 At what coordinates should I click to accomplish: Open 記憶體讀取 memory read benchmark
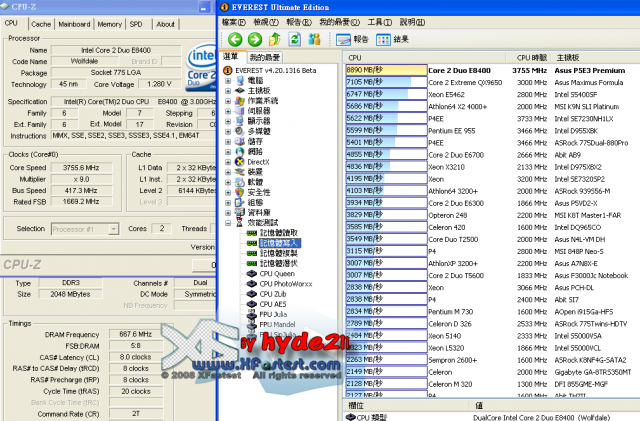click(x=279, y=233)
